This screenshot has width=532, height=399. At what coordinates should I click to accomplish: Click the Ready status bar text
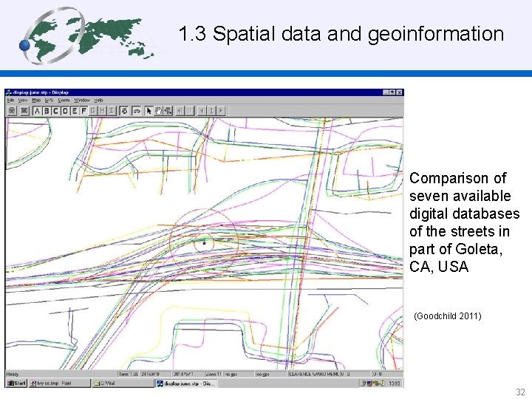point(13,374)
